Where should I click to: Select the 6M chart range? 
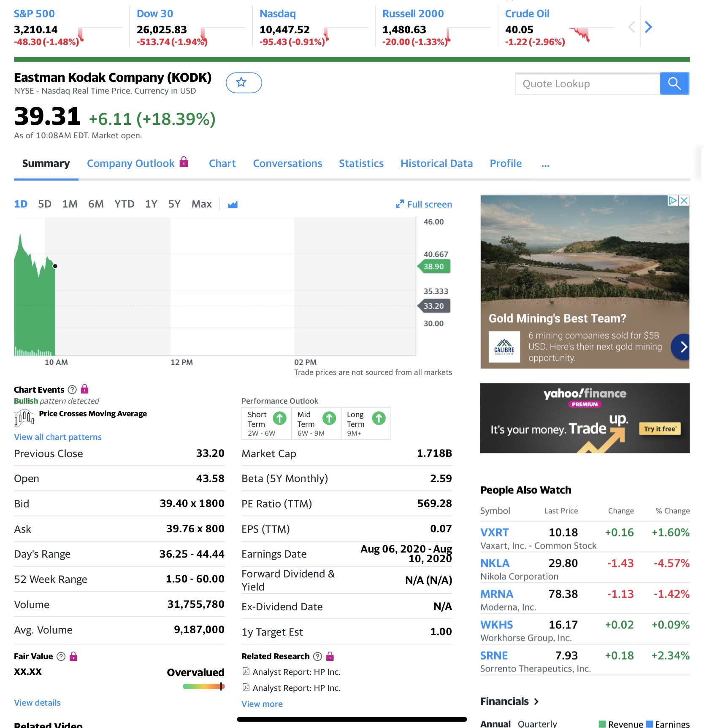click(96, 205)
